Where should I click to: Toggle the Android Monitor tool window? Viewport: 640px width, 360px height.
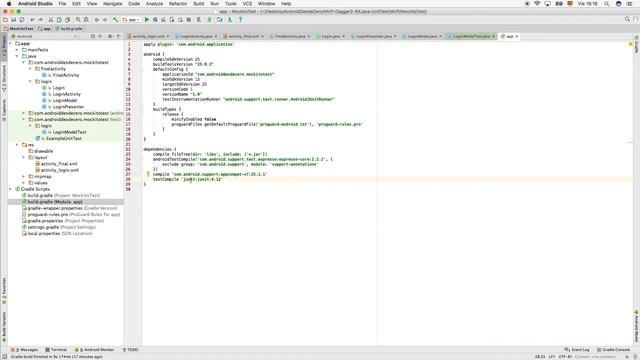coord(95,350)
